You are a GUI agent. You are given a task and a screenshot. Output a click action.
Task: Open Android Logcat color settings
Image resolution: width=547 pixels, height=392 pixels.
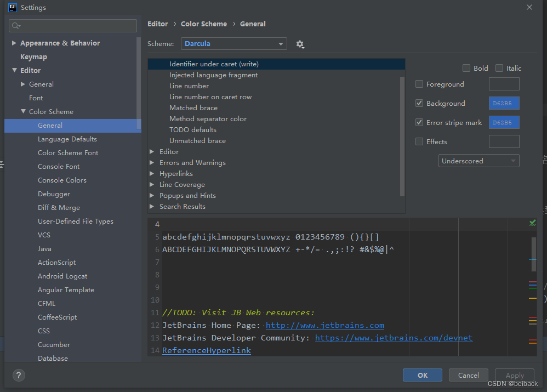pos(62,276)
